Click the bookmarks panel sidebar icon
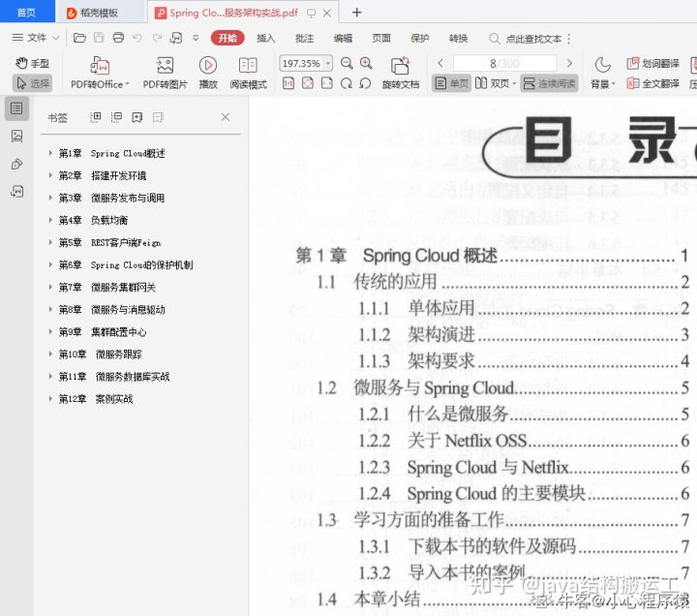The width and height of the screenshot is (697, 616). 16,108
